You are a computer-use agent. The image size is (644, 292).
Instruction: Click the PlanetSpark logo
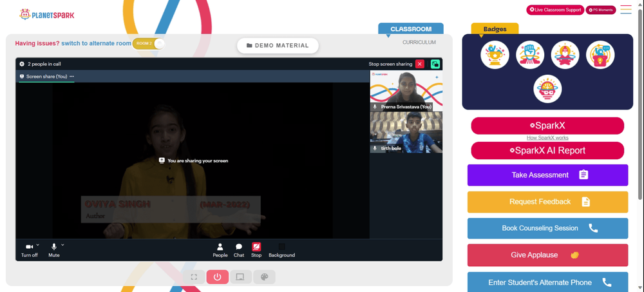tap(47, 15)
